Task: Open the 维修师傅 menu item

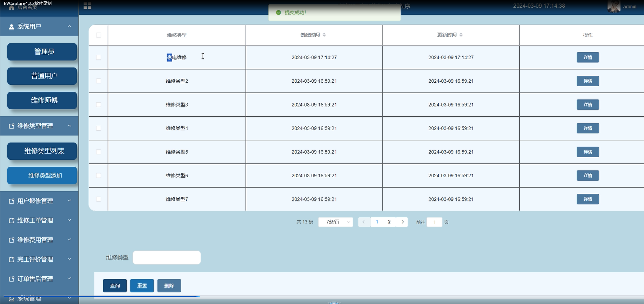Action: click(x=42, y=101)
